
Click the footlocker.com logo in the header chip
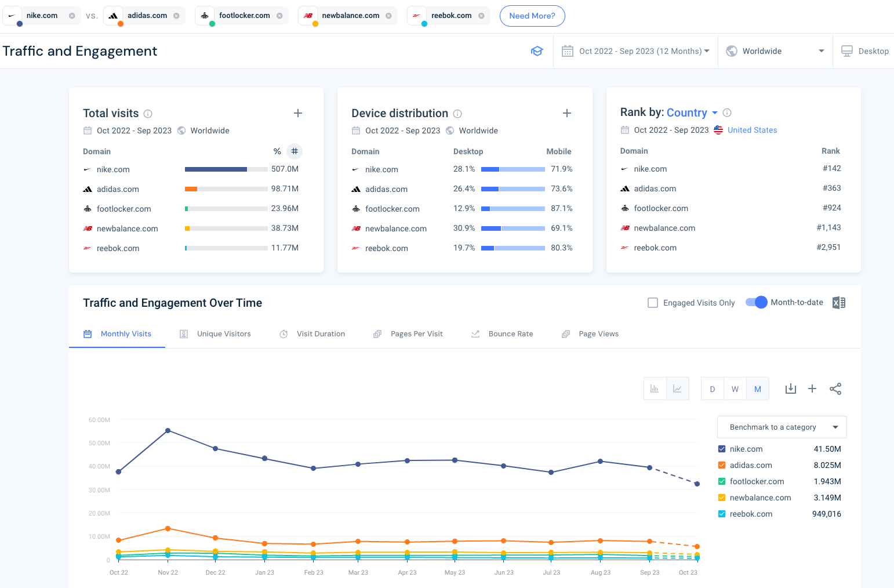point(205,16)
